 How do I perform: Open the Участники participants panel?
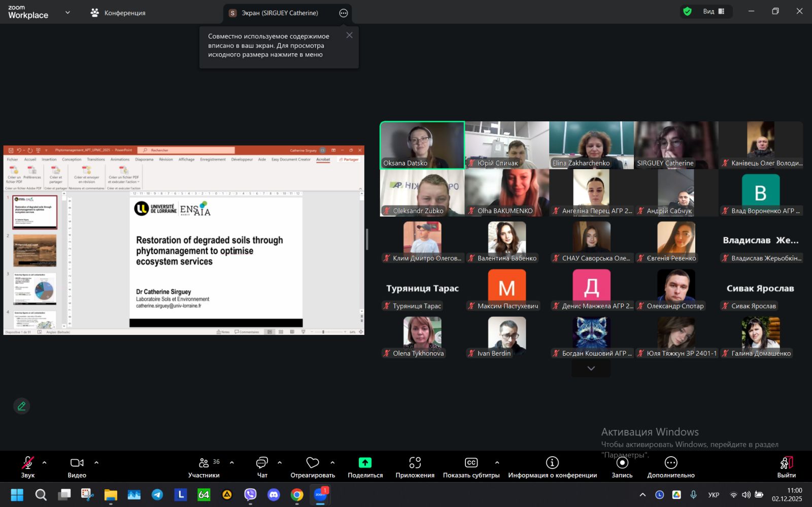point(204,467)
